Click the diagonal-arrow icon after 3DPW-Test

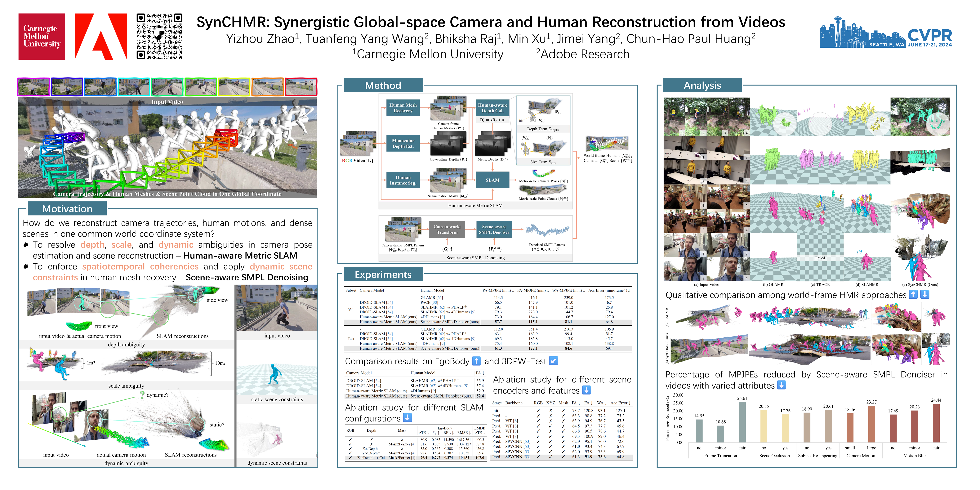554,361
